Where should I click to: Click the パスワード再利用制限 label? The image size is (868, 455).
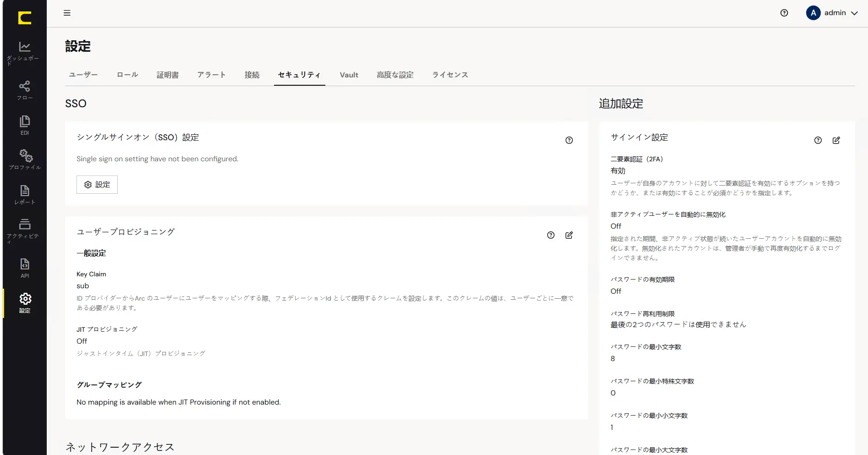[643, 314]
